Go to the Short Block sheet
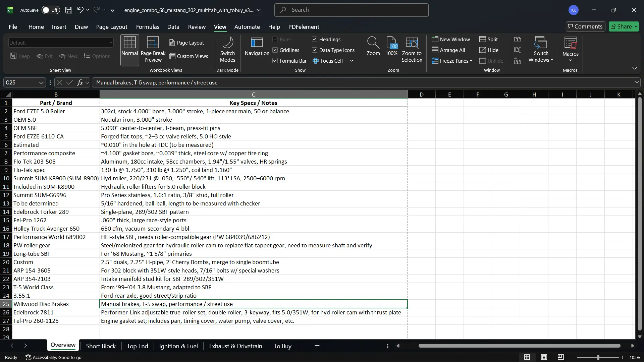The width and height of the screenshot is (644, 362). pos(101,346)
